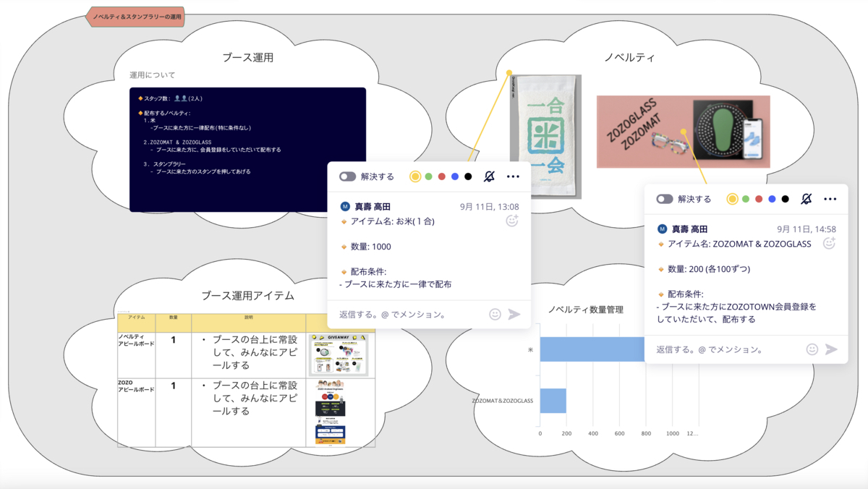Click the ノベルティ数量管理 chart title

point(586,310)
